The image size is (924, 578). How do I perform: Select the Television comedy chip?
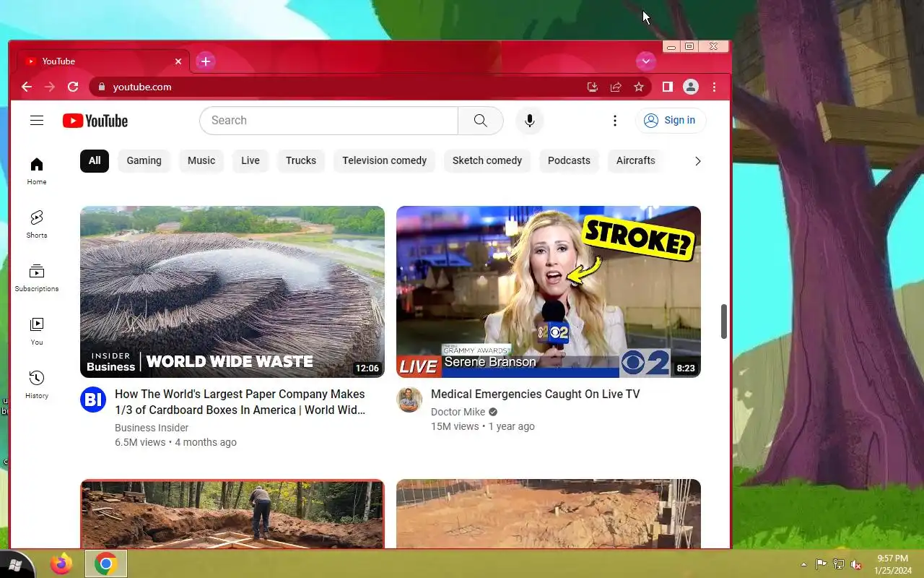[x=385, y=160]
